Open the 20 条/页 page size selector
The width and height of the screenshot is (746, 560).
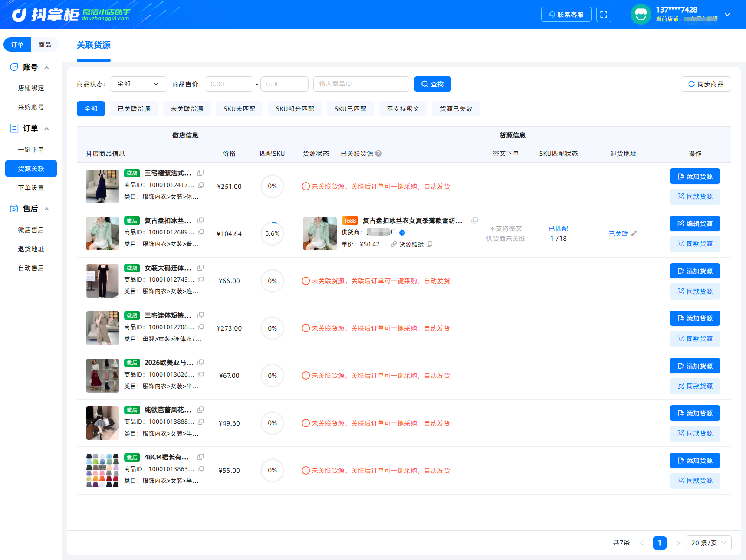pos(708,543)
